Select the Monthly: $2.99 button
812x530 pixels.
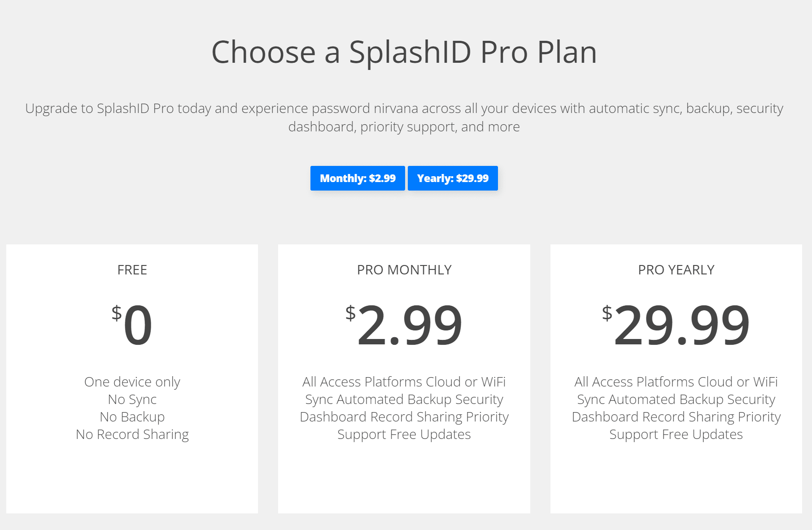(x=358, y=178)
